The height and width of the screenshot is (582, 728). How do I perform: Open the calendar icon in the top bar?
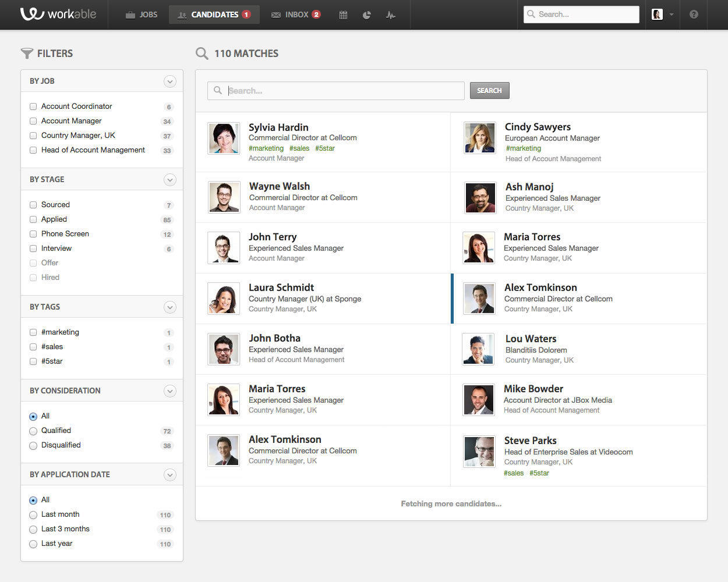coord(343,15)
